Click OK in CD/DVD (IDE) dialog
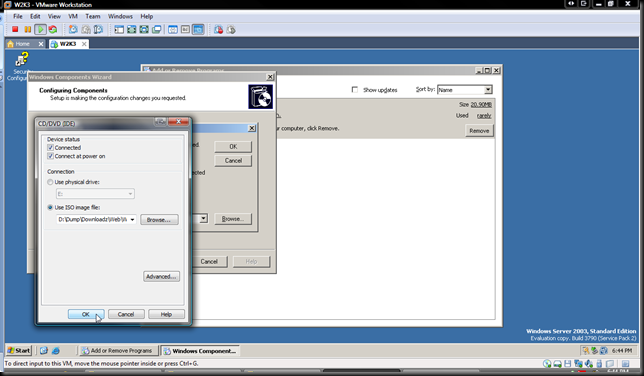Viewport: 644px width, 376px height. 85,314
